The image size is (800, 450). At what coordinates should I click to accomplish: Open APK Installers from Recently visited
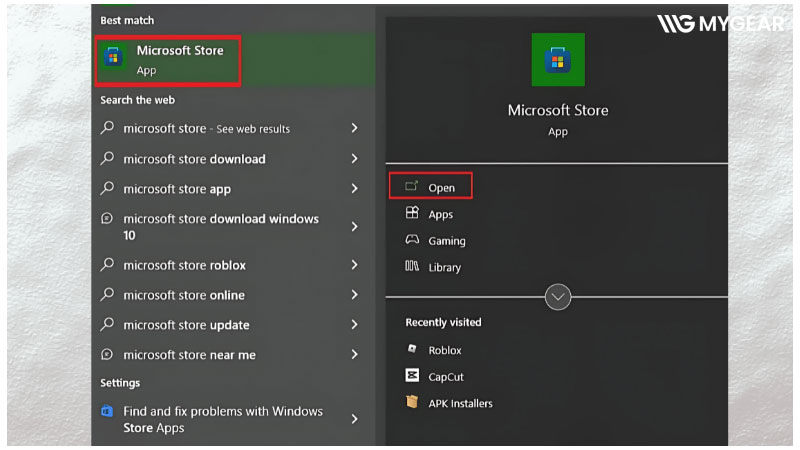coord(449,403)
